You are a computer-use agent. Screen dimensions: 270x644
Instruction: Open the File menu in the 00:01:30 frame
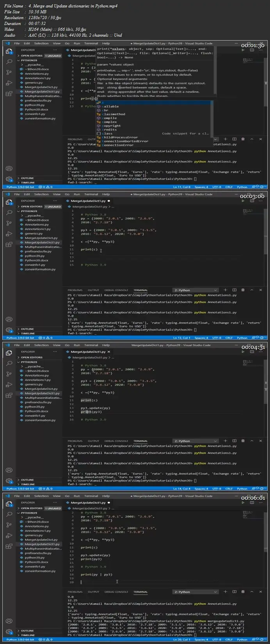pos(17,44)
